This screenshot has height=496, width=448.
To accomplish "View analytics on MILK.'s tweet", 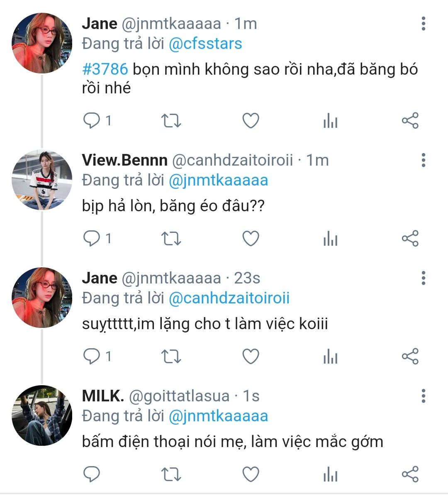I will pos(330,474).
